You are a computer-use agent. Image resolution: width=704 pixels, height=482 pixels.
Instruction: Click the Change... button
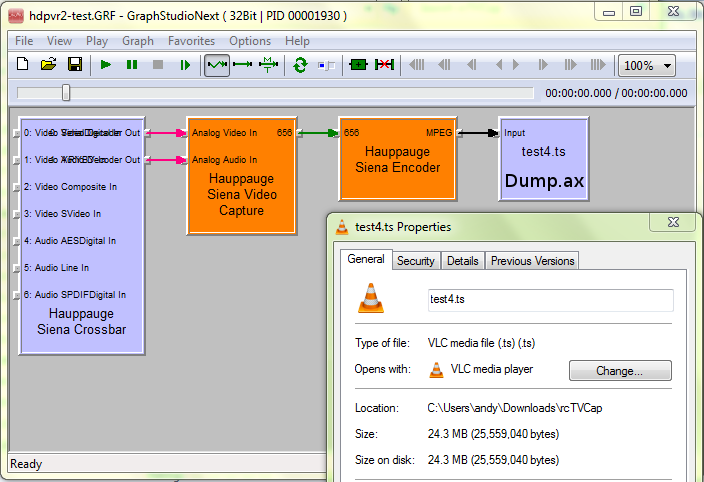tap(620, 371)
